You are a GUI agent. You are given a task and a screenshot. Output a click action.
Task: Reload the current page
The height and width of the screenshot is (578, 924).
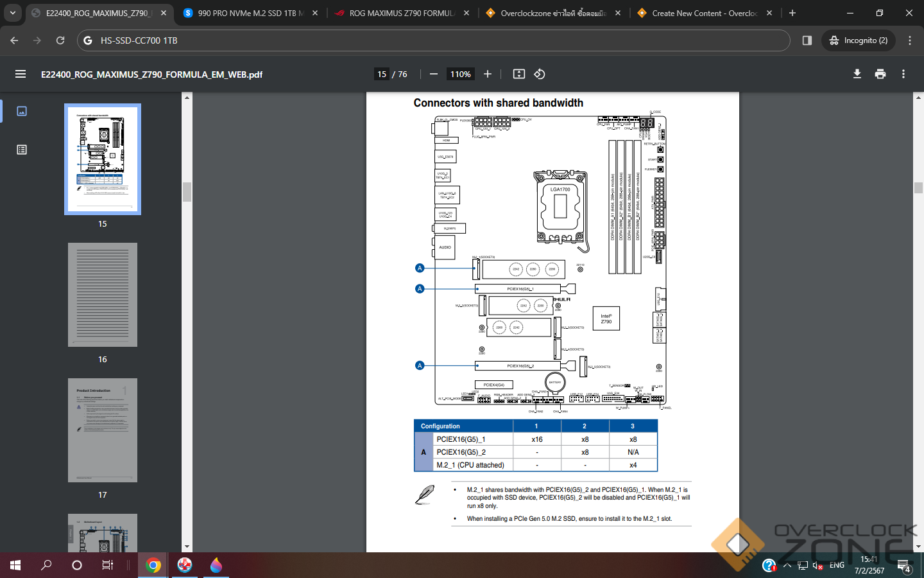click(x=60, y=40)
